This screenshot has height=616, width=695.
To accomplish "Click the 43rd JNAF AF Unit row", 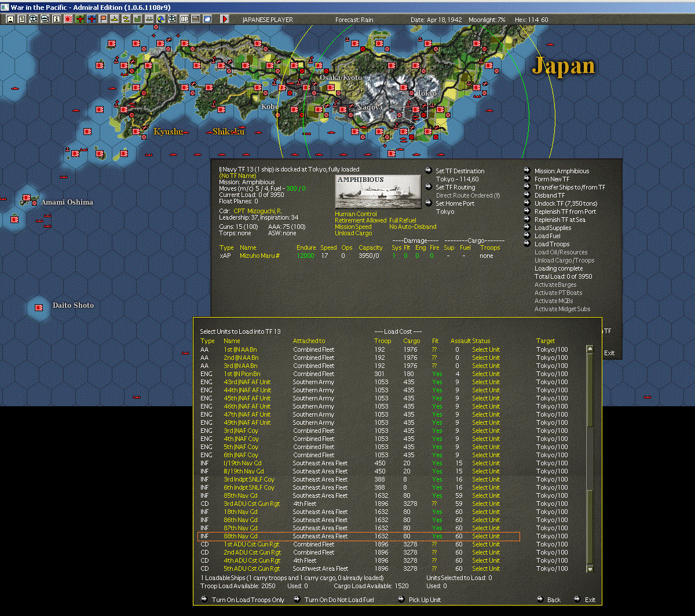I will (359, 382).
